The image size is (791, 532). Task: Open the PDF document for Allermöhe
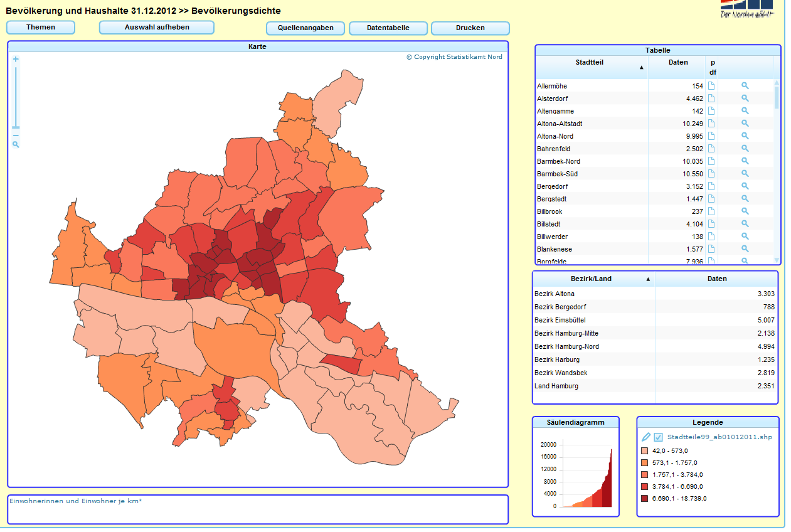711,86
